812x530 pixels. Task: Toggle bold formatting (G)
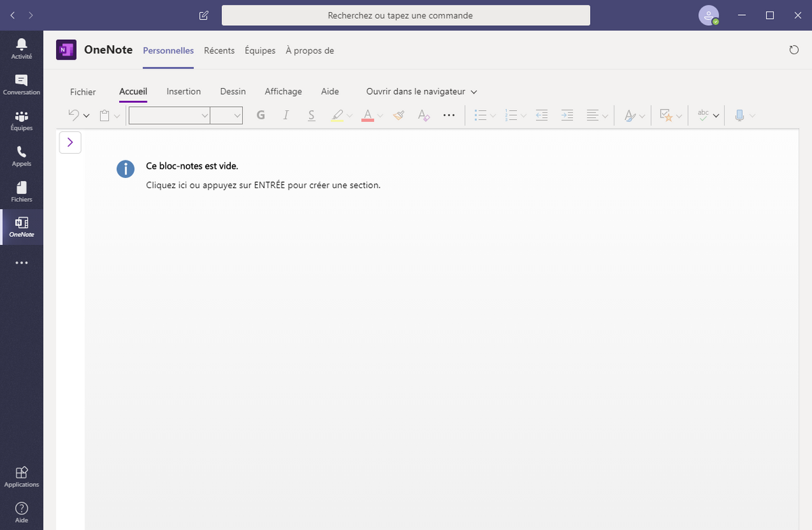pos(261,116)
